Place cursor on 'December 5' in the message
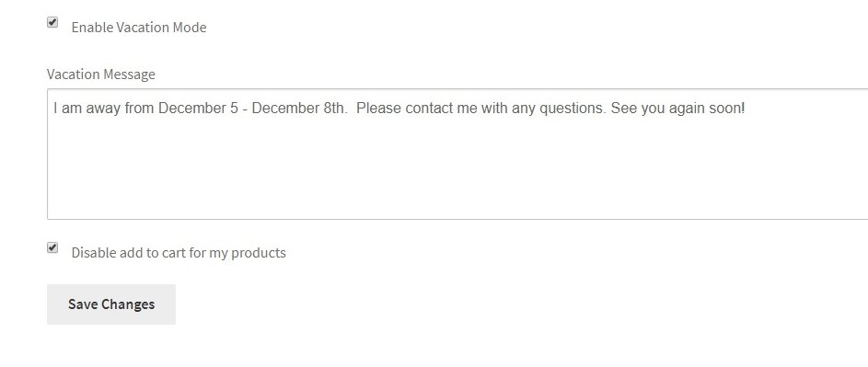The height and width of the screenshot is (367, 868). click(201, 108)
